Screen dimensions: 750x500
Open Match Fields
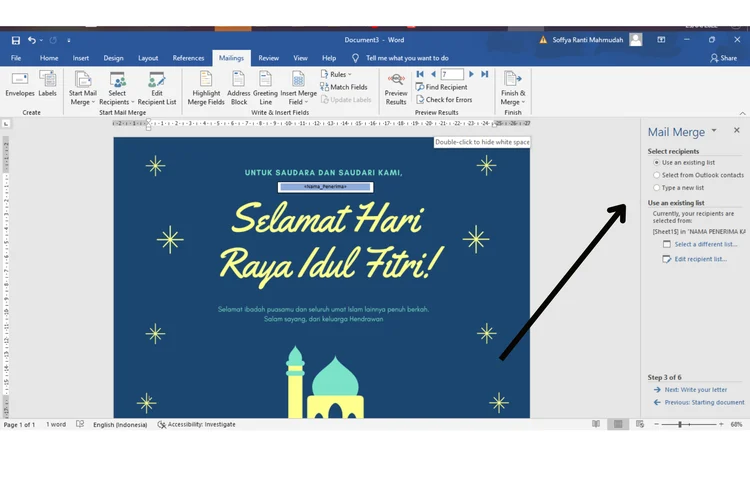(x=344, y=87)
